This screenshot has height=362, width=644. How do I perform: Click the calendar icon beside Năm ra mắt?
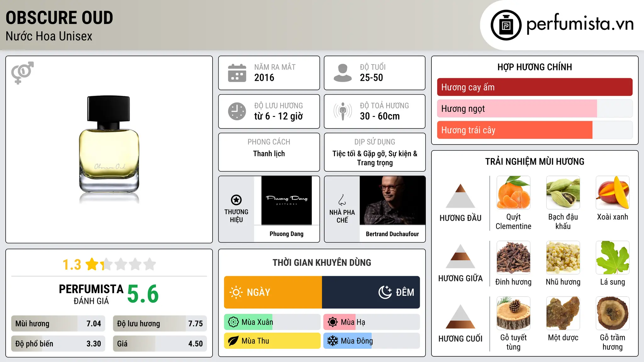(x=237, y=73)
